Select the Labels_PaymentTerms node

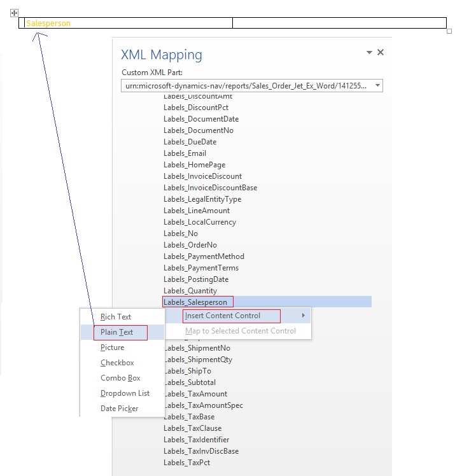[201, 268]
